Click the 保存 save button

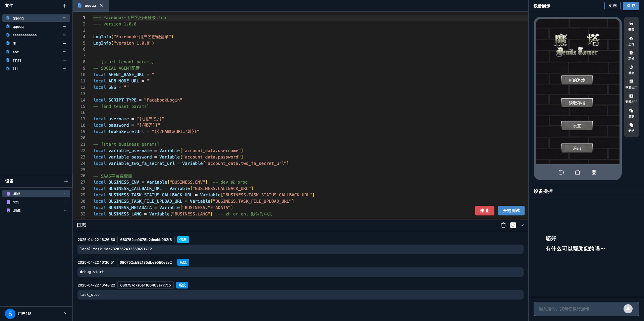[x=631, y=6]
